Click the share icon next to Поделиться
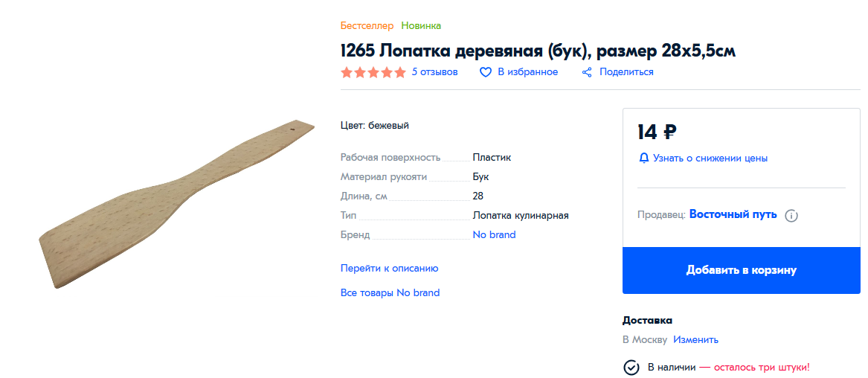The image size is (868, 378). (x=588, y=72)
